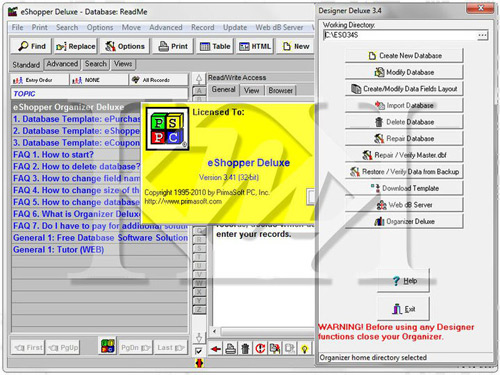Click the red double-arrow splitter icon
The height and width of the screenshot is (375, 500).
[x=199, y=363]
